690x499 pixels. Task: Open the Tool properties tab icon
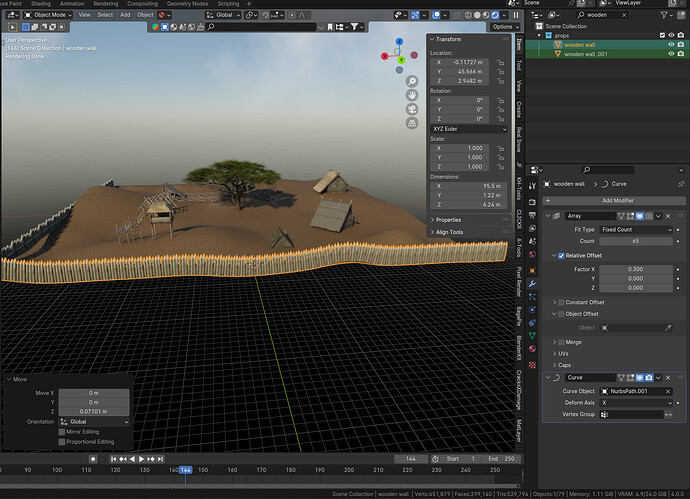532,186
